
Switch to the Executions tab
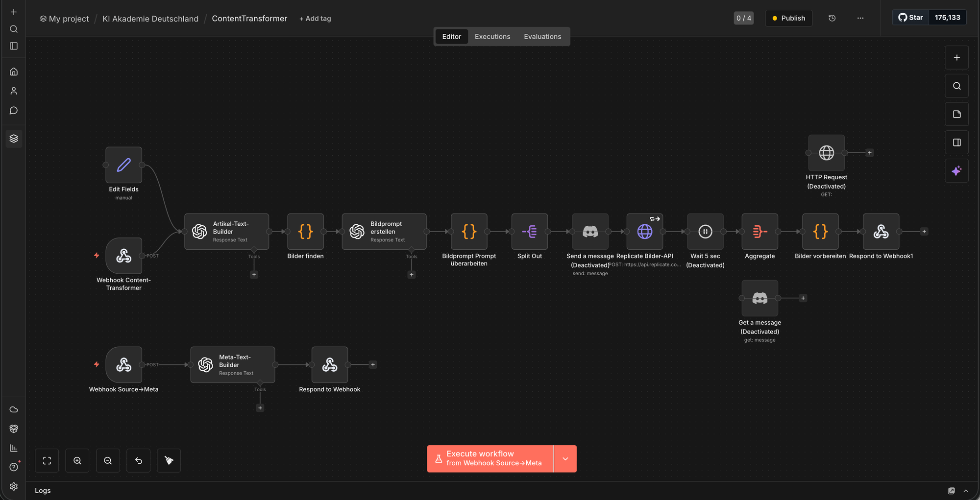[x=492, y=37]
